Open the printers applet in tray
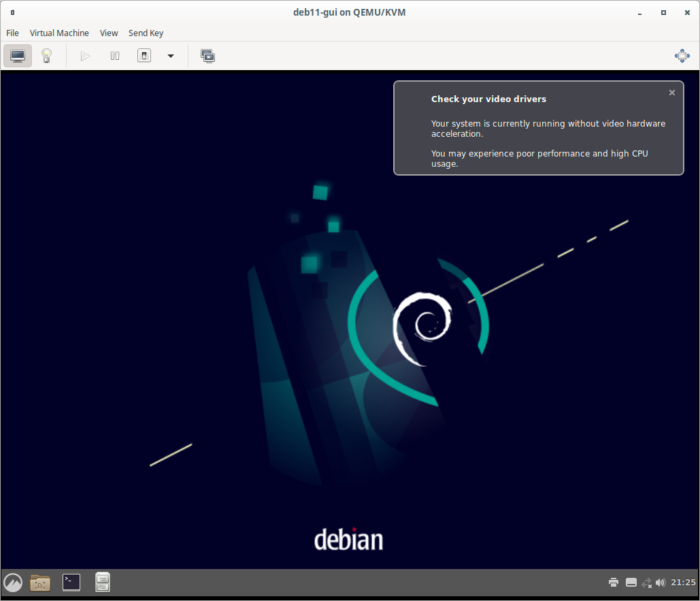 pyautogui.click(x=614, y=582)
